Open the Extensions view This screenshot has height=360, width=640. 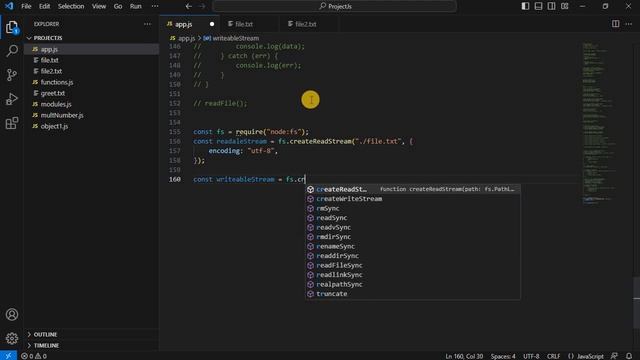12,123
